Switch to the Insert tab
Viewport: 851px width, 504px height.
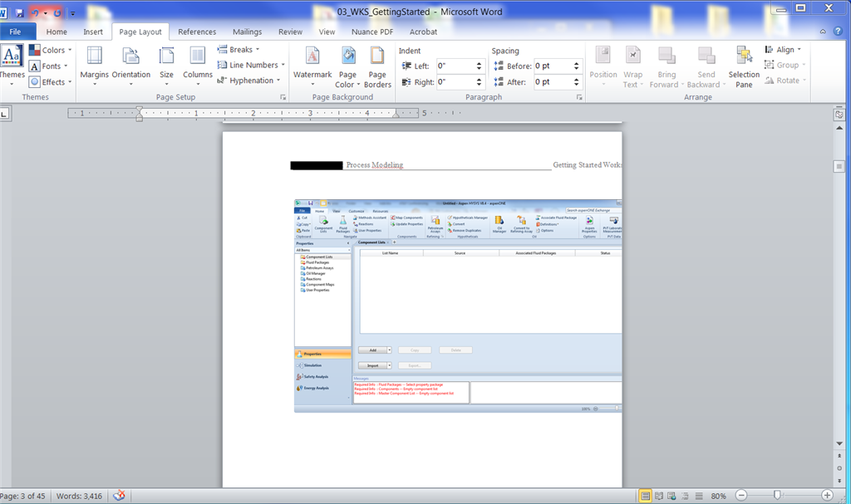[x=93, y=32]
